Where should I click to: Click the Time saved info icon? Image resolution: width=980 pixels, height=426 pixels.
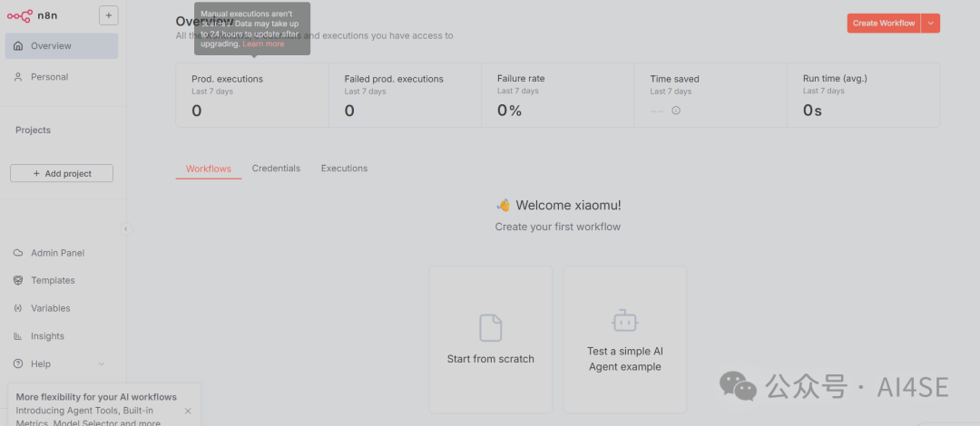pos(676,111)
